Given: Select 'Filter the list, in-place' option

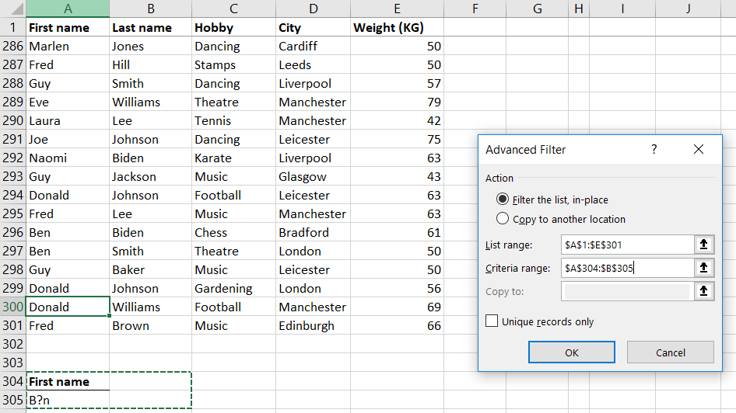Looking at the screenshot, I should (503, 200).
